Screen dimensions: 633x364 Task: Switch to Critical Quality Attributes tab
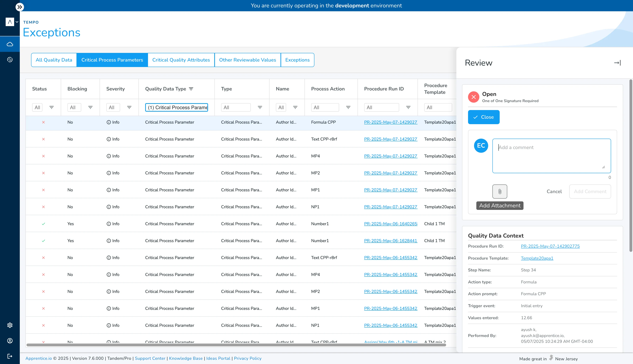click(x=181, y=60)
